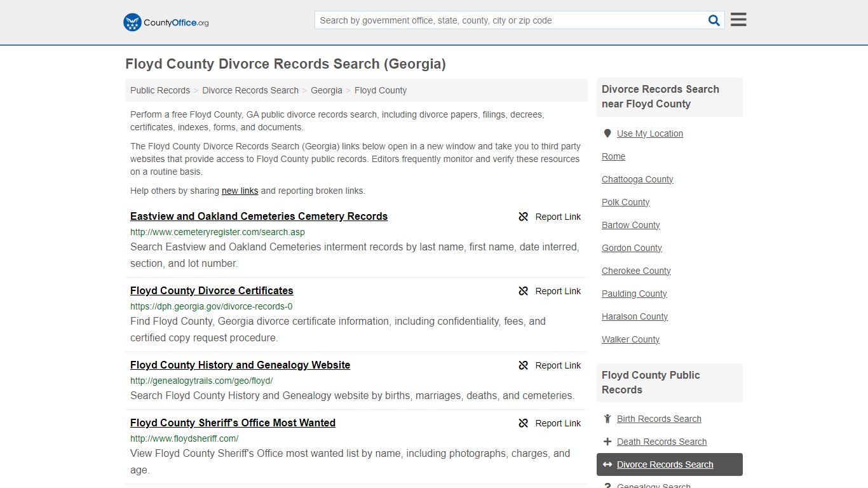Go to Public Records breadcrumb

160,90
